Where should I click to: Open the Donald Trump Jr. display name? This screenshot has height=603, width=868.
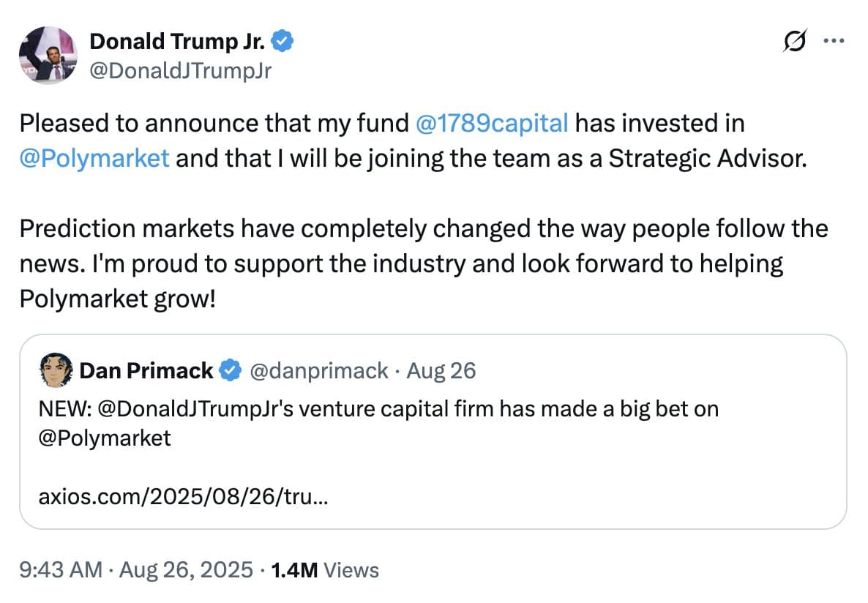point(179,42)
